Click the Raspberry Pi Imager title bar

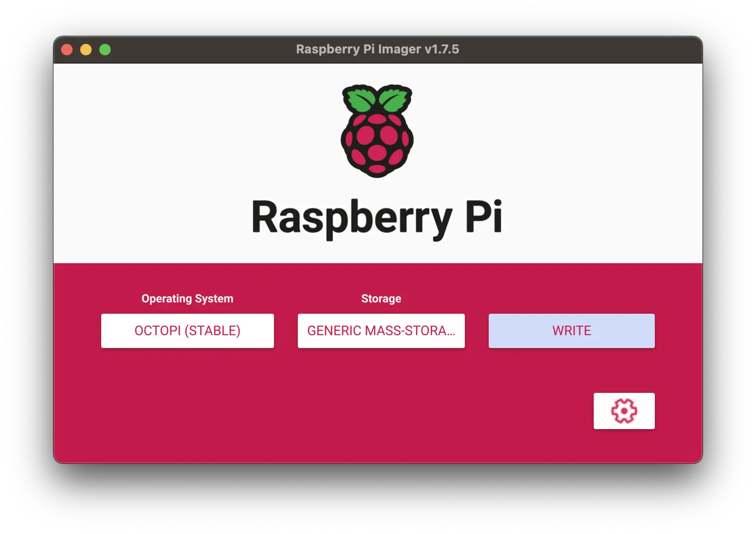point(378,49)
